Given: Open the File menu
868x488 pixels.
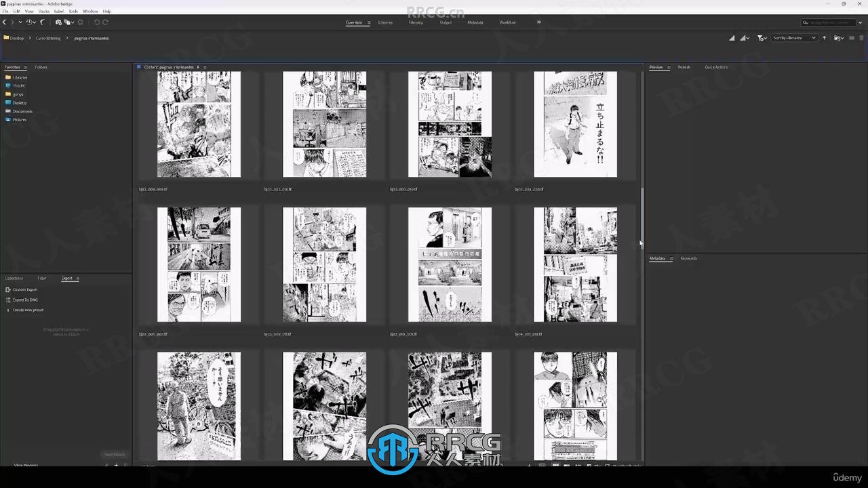Looking at the screenshot, I should [x=5, y=12].
